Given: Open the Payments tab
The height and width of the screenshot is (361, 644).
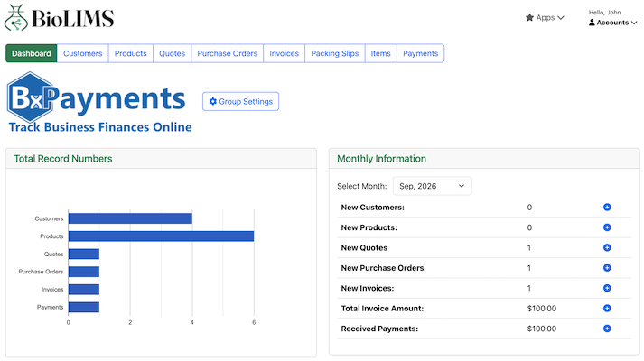Looking at the screenshot, I should pyautogui.click(x=421, y=53).
